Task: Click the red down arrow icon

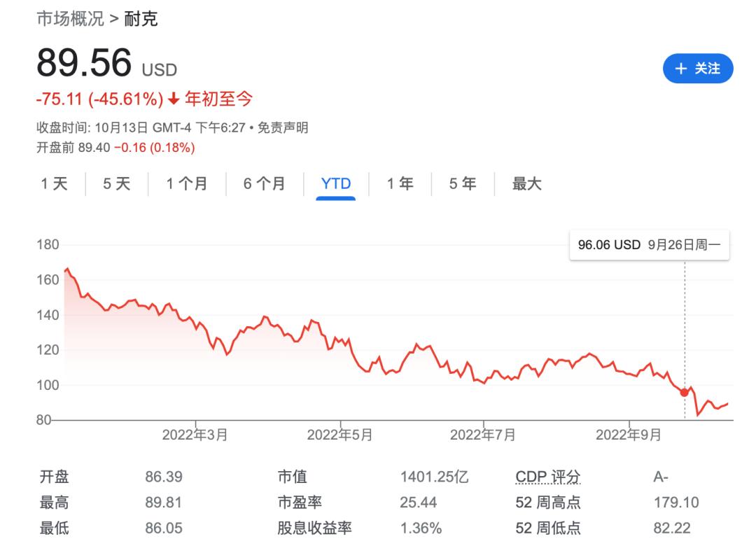Action: (x=174, y=99)
